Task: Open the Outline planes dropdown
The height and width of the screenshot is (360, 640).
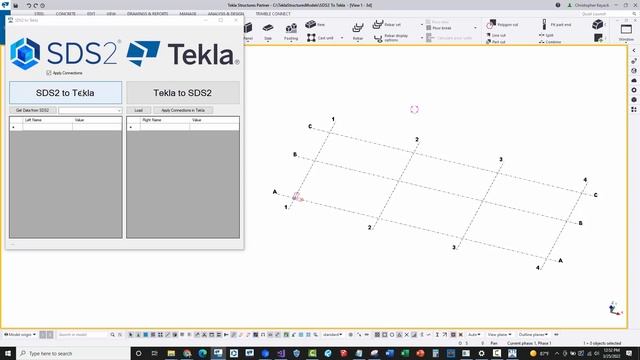Action: pyautogui.click(x=533, y=334)
